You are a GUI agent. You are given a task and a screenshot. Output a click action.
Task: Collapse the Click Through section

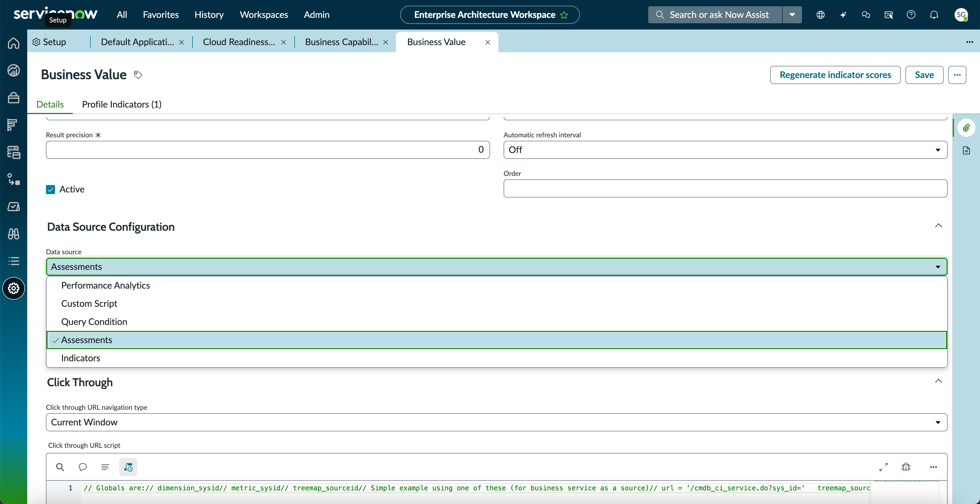[x=939, y=381]
